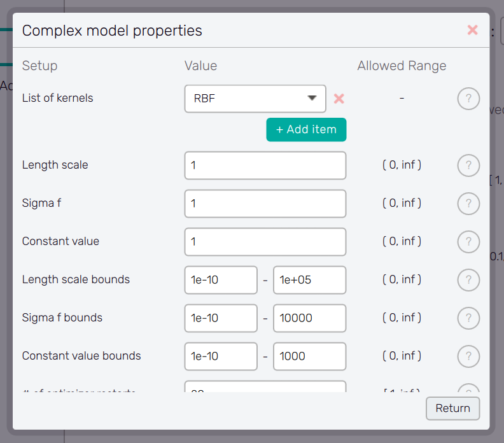The image size is (504, 443).
Task: Close the Complex model properties dialog
Action: coord(472,30)
